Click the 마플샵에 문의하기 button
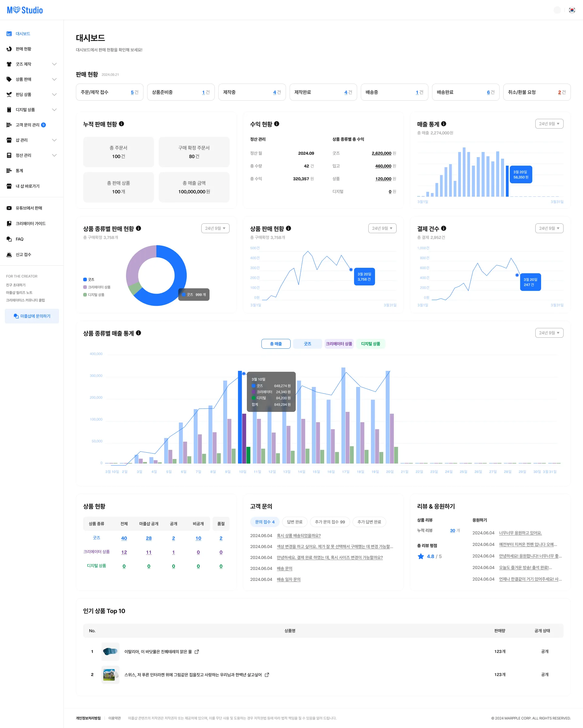 pos(32,316)
